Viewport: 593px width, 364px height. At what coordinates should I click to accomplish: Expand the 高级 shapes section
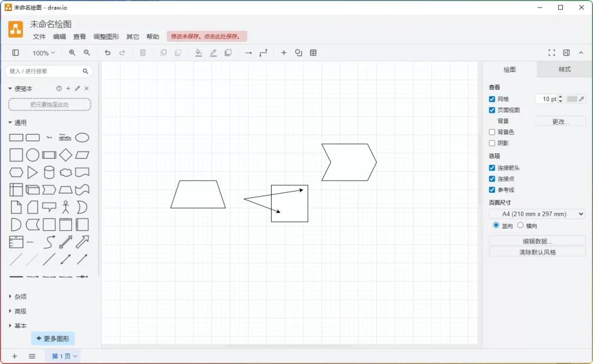tap(17, 311)
